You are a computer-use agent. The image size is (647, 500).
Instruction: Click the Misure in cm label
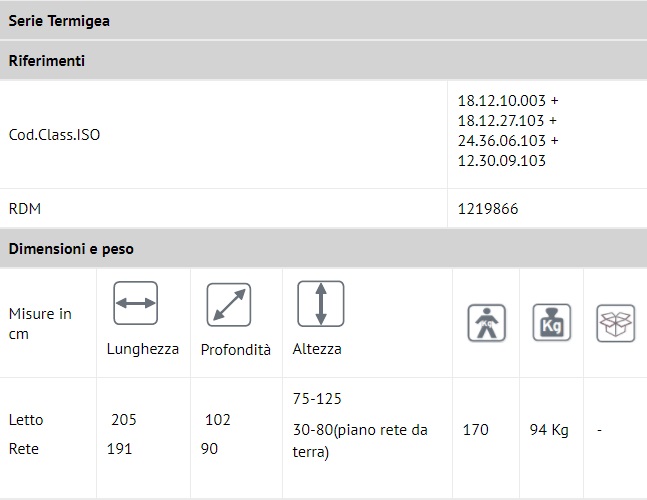click(40, 324)
